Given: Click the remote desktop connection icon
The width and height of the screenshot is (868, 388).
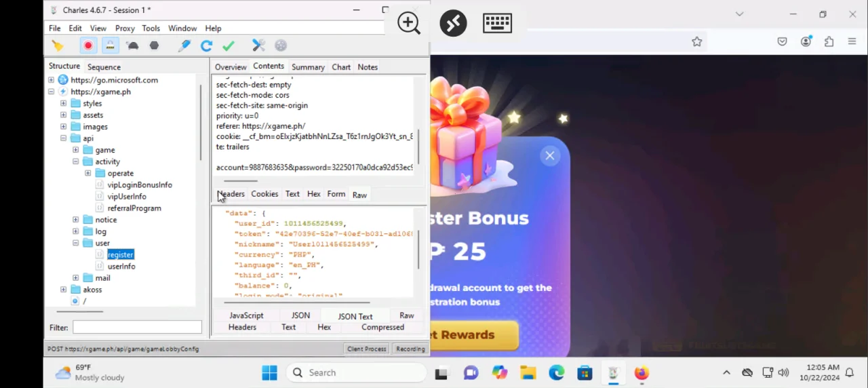Looking at the screenshot, I should click(453, 23).
